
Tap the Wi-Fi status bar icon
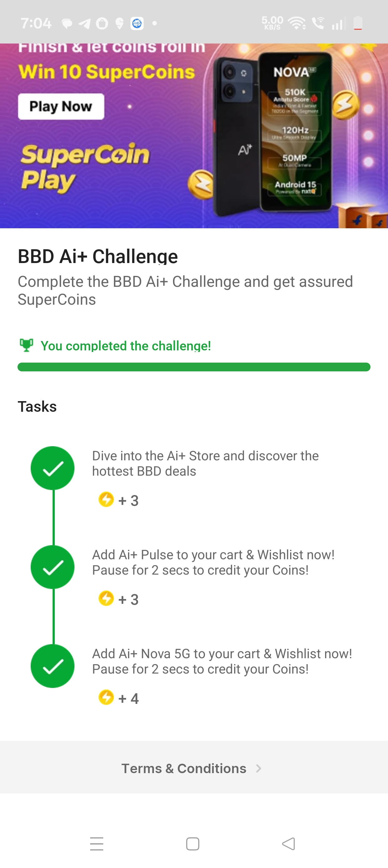(297, 23)
